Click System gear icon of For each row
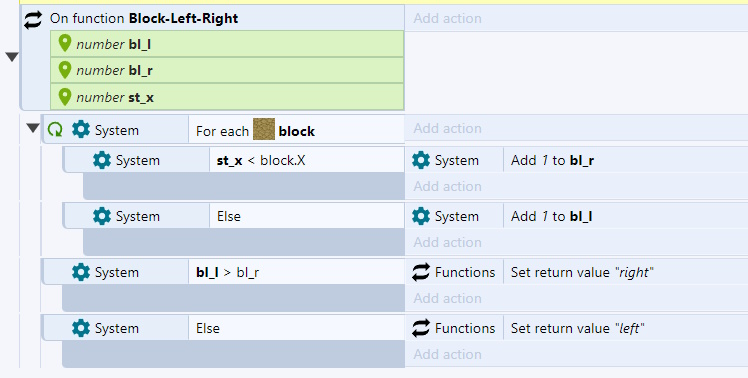The image size is (748, 378). [x=81, y=129]
